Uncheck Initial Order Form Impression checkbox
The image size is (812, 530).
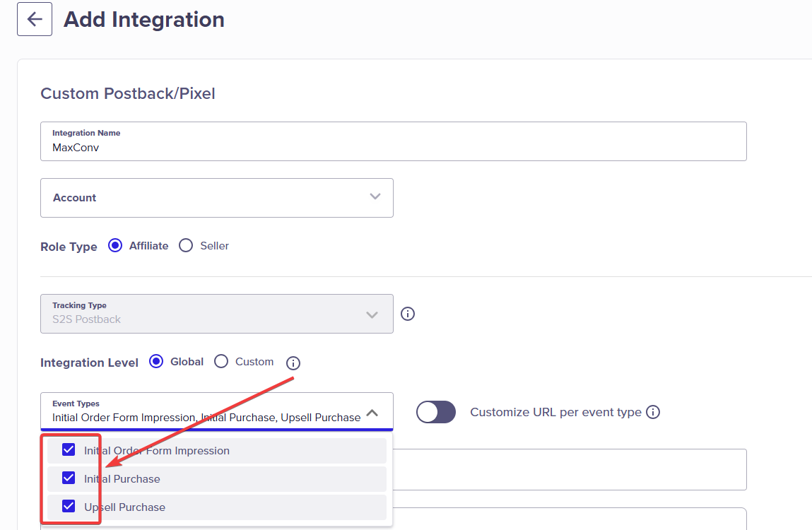click(x=69, y=449)
